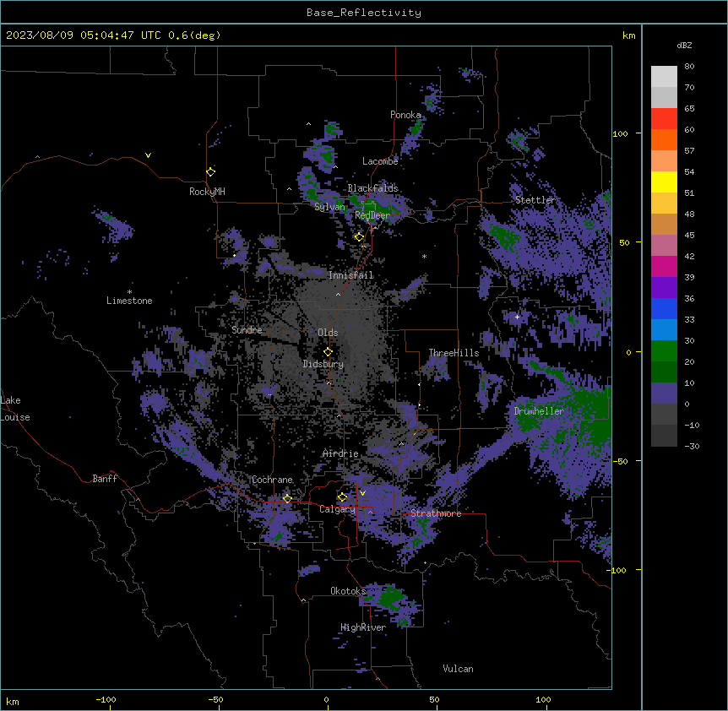Click the yellow diamond marker below Cochrane
Image resolution: width=728 pixels, height=711 pixels.
[287, 498]
